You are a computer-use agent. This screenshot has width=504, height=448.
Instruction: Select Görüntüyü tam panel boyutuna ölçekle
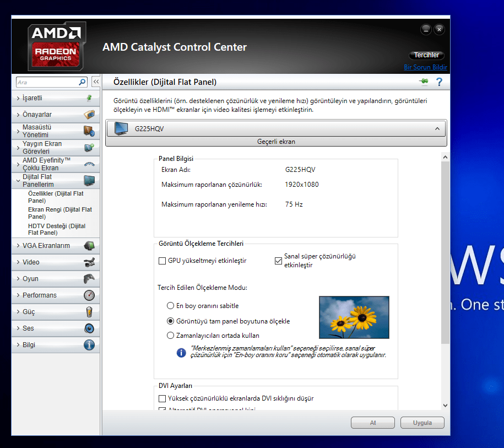click(170, 321)
